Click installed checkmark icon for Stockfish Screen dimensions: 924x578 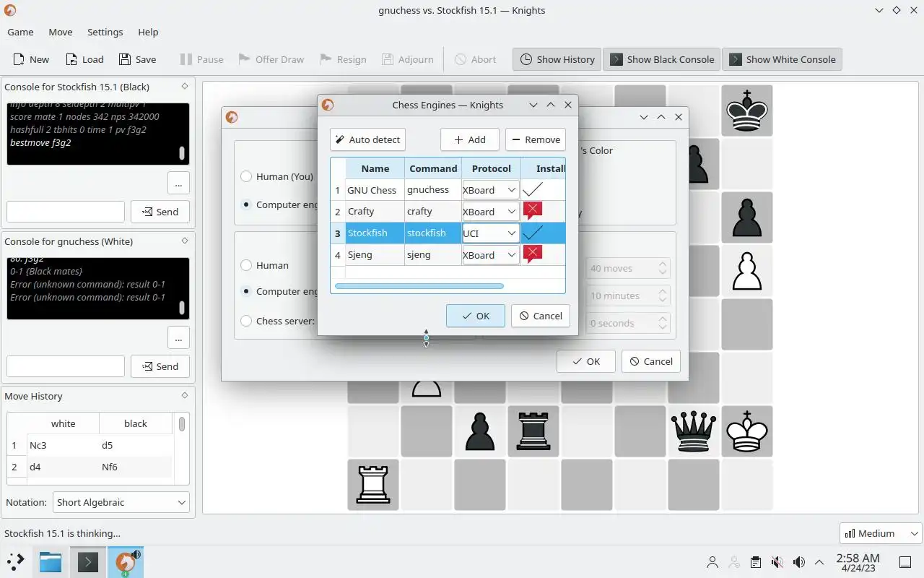(x=533, y=233)
